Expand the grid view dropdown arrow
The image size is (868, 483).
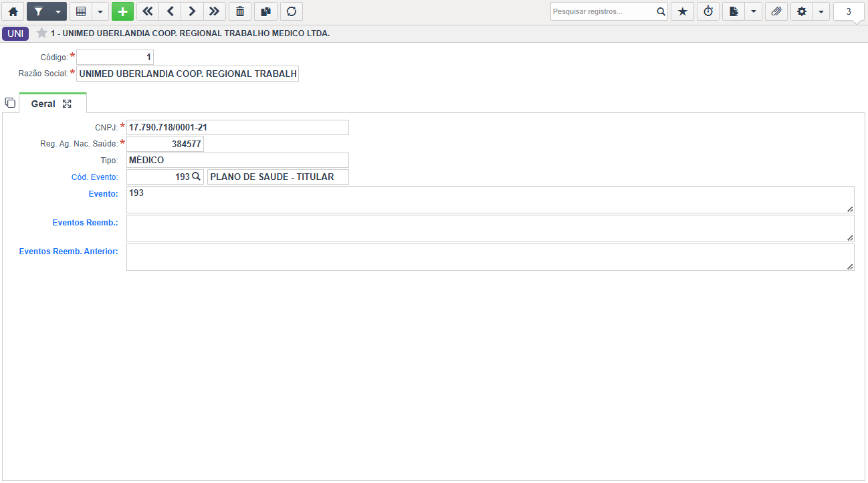tap(100, 11)
